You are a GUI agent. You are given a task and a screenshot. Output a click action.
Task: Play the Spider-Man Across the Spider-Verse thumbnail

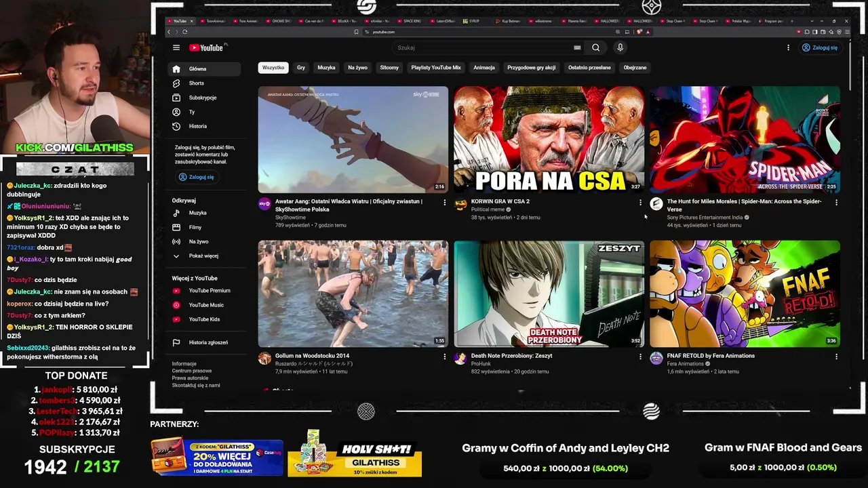pos(745,140)
